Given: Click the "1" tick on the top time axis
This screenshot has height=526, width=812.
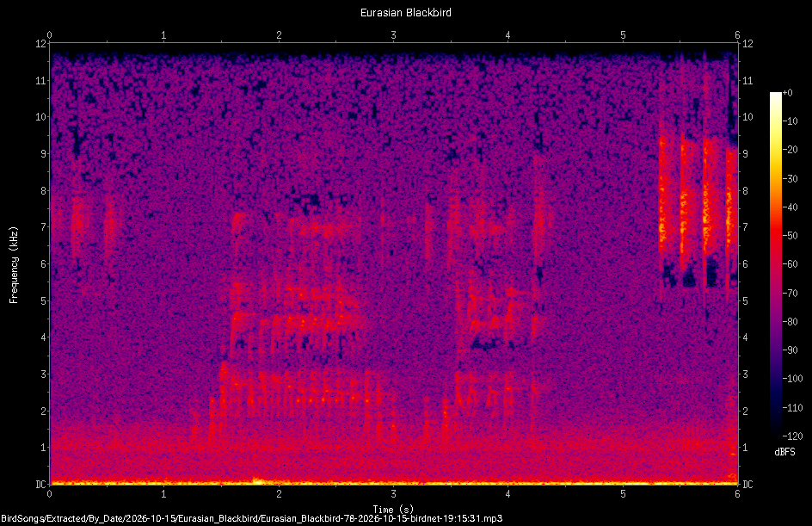Looking at the screenshot, I should click(164, 35).
